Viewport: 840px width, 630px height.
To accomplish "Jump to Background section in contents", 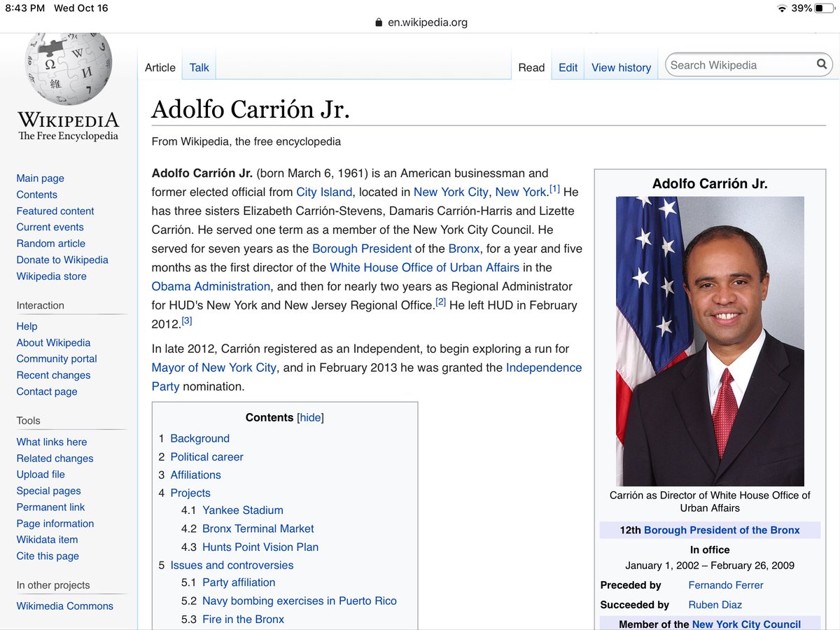I will 199,439.
